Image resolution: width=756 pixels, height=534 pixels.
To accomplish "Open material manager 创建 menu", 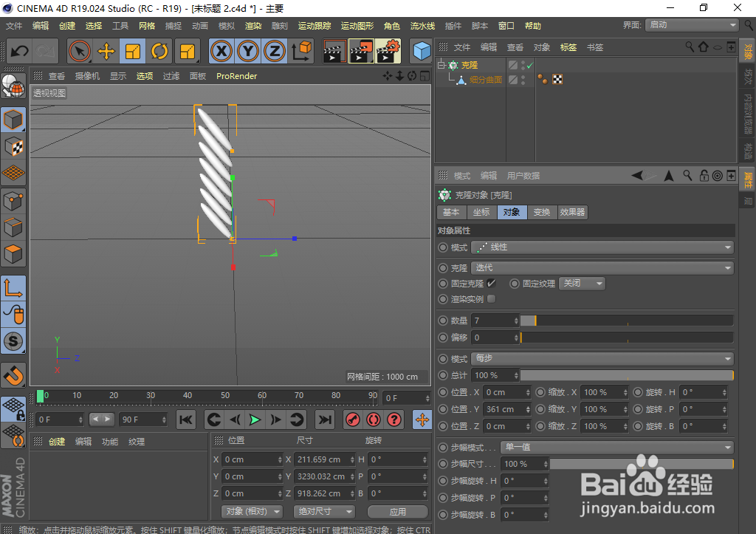I will click(x=56, y=442).
